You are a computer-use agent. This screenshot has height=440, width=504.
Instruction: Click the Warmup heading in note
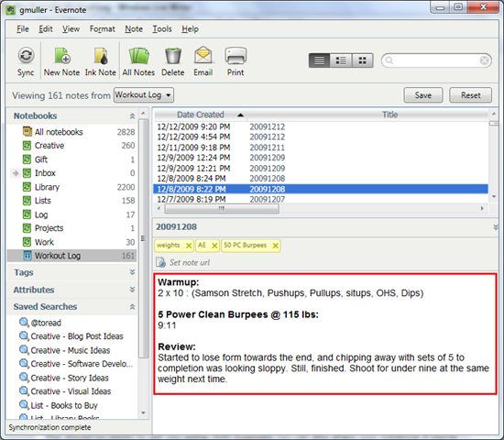pos(179,282)
